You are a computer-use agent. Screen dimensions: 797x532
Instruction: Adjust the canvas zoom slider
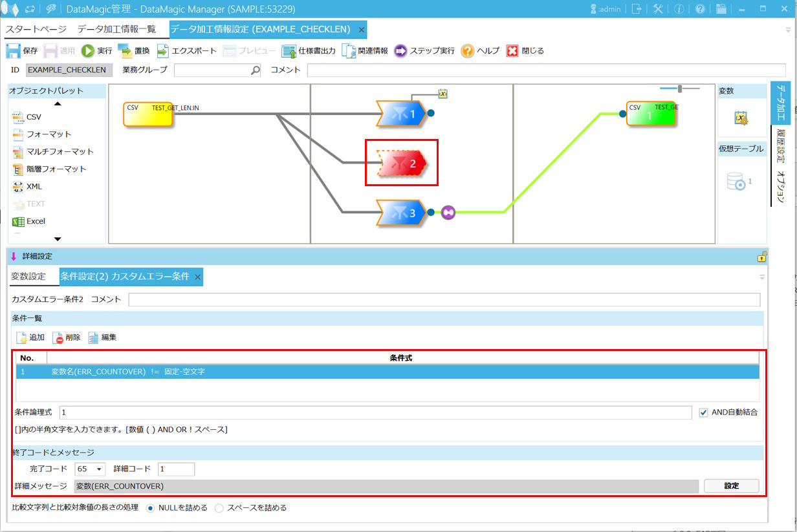point(679,89)
